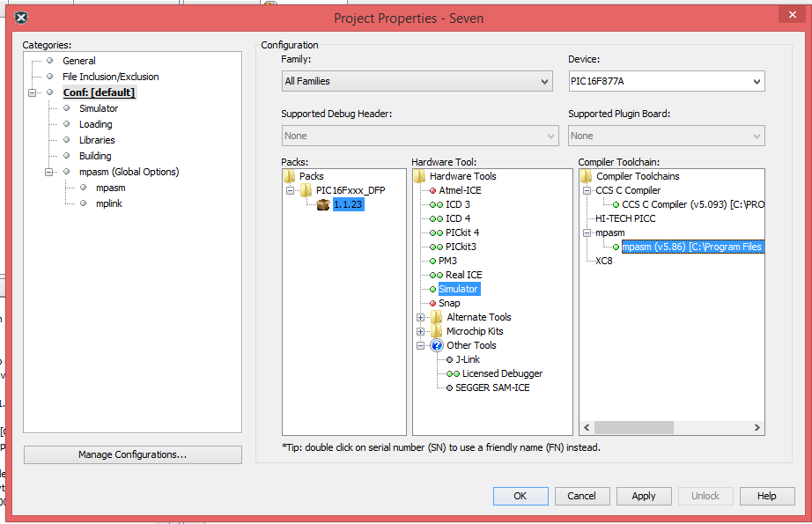
Task: Select the HI-TECH PICC toolchain entry
Action: (625, 218)
